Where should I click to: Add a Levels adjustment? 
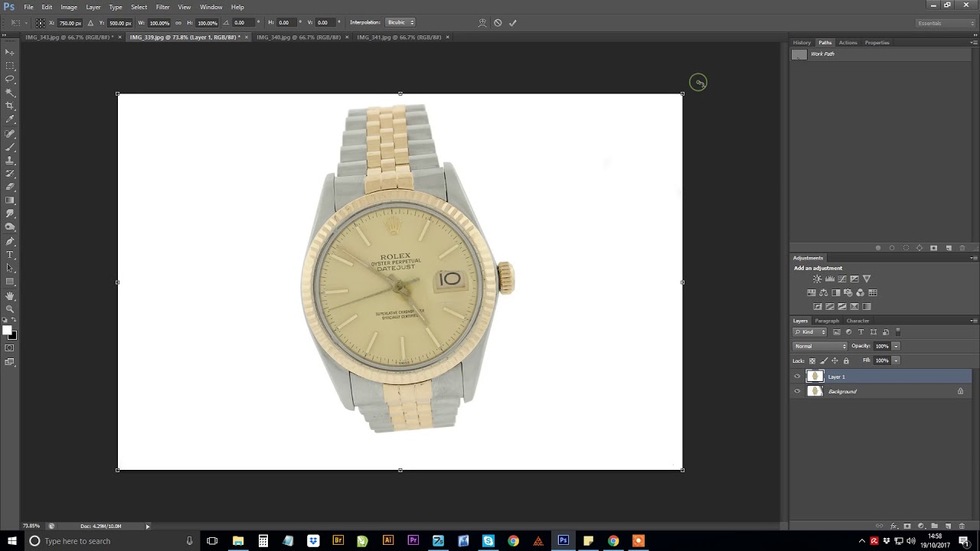(x=829, y=279)
